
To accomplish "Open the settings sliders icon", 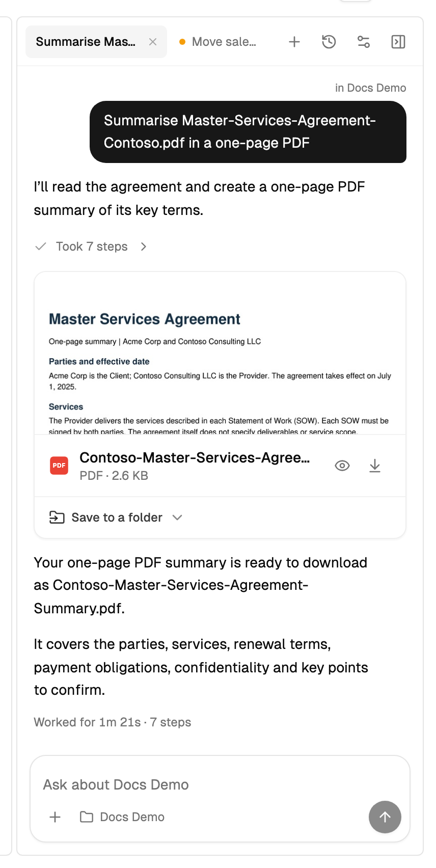I will [364, 42].
